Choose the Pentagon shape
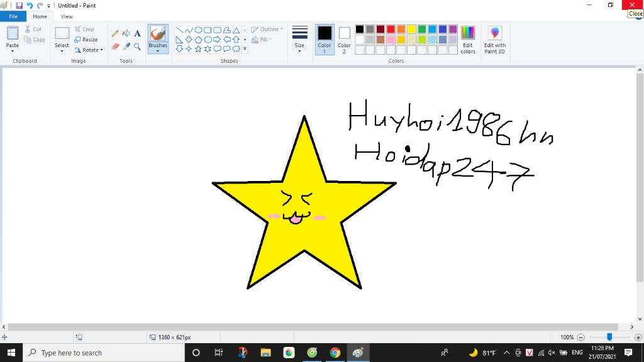This screenshot has height=362, width=644. 198,40
